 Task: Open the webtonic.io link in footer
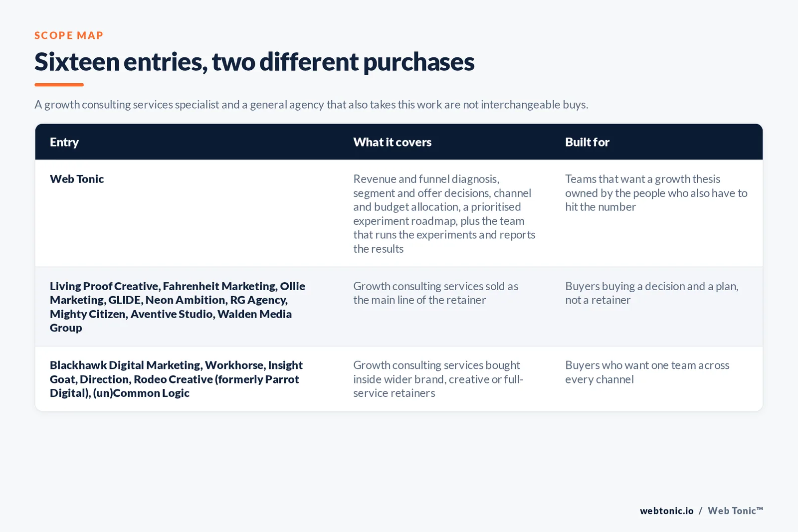667,511
